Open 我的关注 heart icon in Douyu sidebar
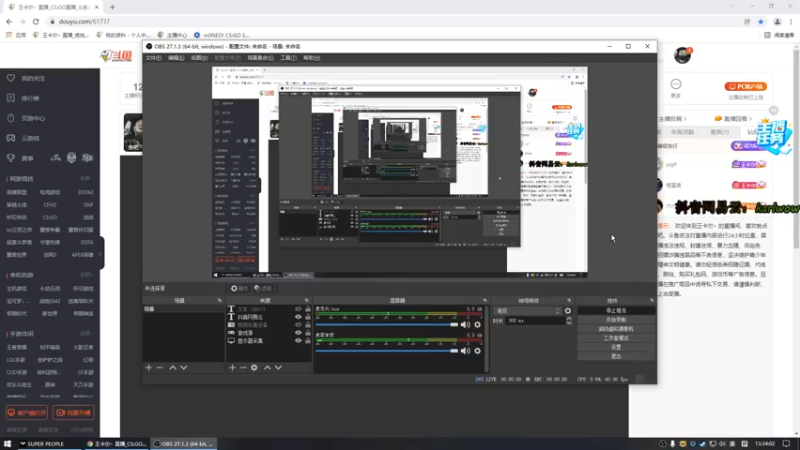Viewport: 800px width, 450px height. point(11,78)
